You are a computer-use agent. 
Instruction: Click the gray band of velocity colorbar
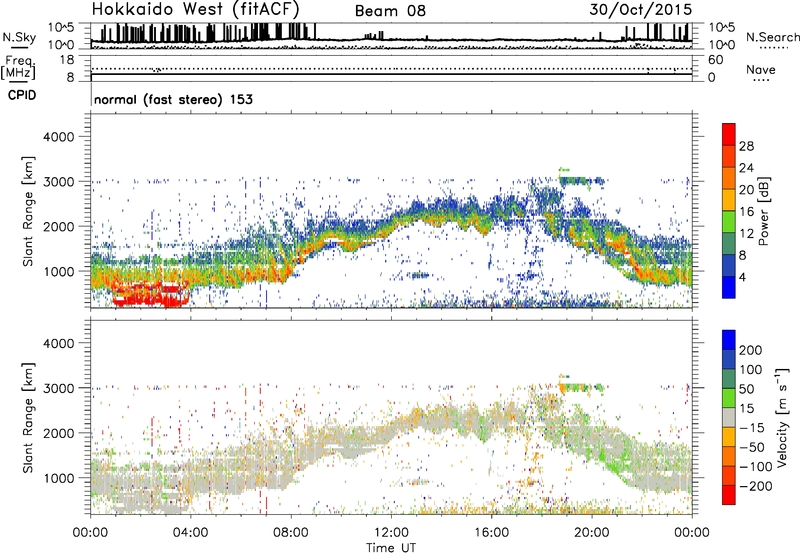(729, 417)
